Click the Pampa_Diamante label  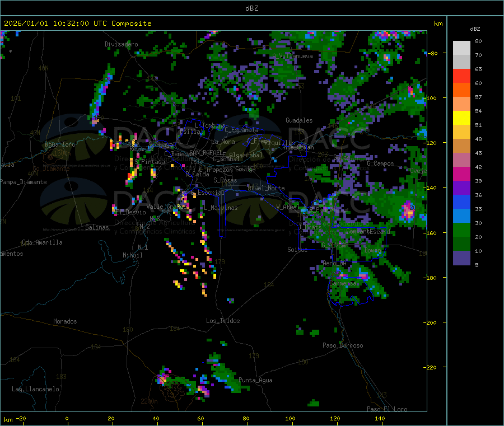[x=23, y=182]
